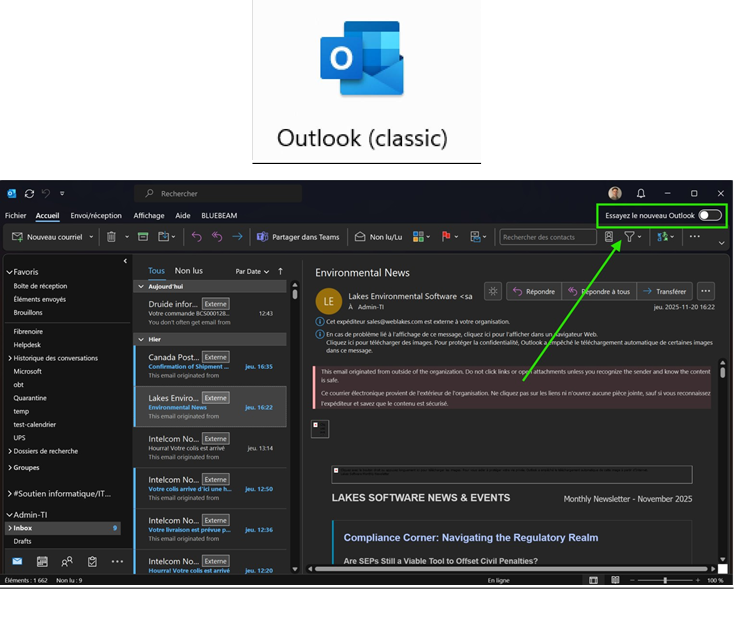This screenshot has height=629, width=738.
Task: Click the Send/Receive sync icon in title bar
Action: click(x=29, y=194)
